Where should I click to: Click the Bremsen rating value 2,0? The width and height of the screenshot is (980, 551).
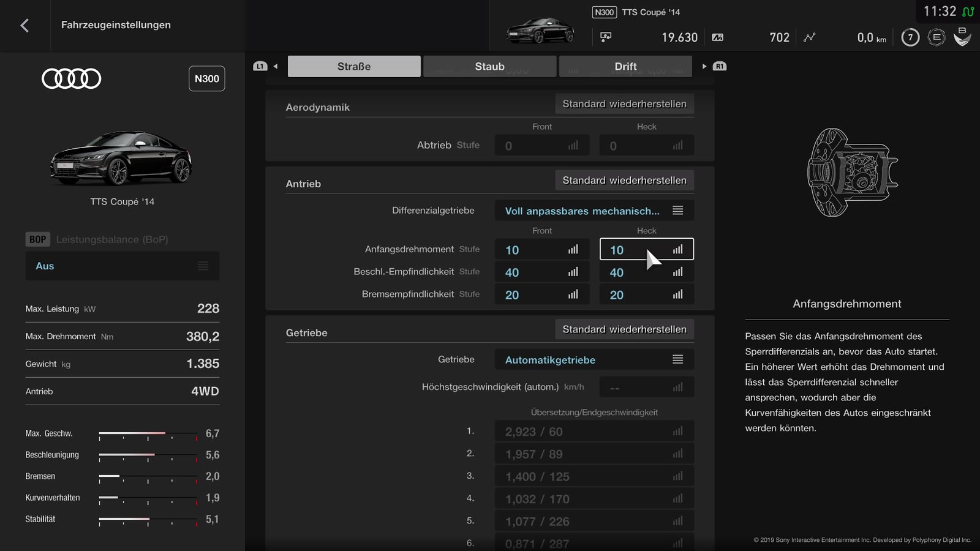(x=213, y=476)
